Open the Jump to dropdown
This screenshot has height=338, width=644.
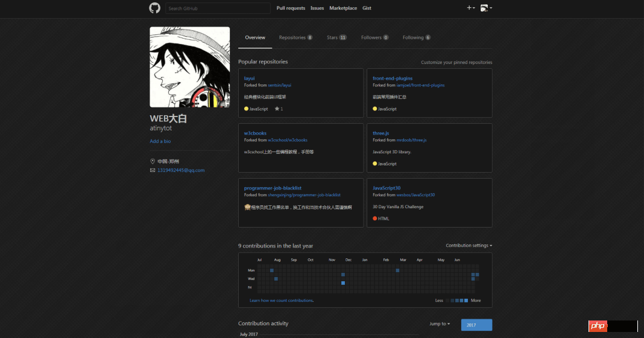[440, 324]
